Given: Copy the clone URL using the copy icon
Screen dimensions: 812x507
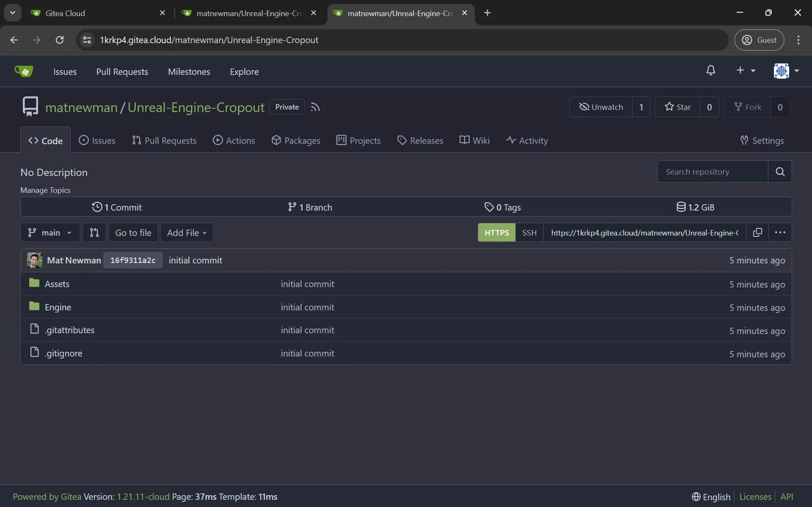Looking at the screenshot, I should tap(757, 232).
